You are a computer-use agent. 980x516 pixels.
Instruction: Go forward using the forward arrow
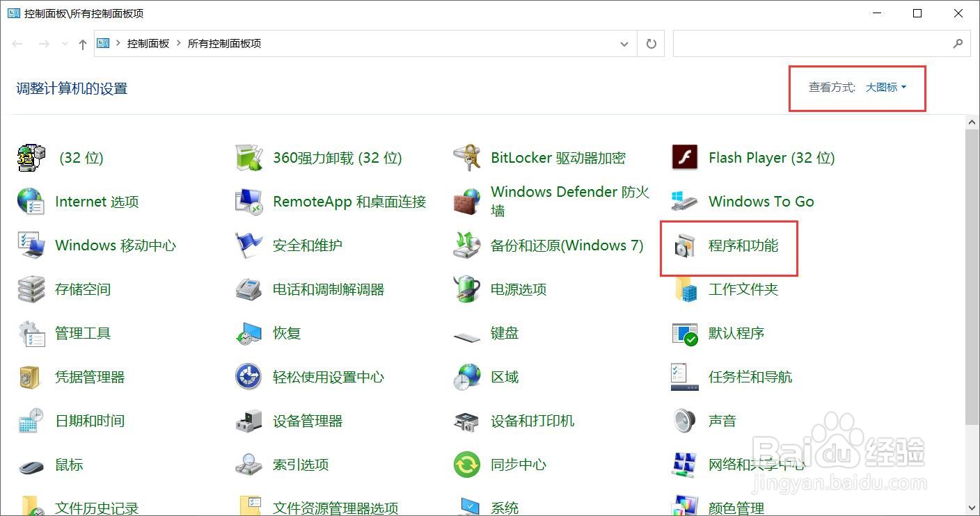click(44, 44)
